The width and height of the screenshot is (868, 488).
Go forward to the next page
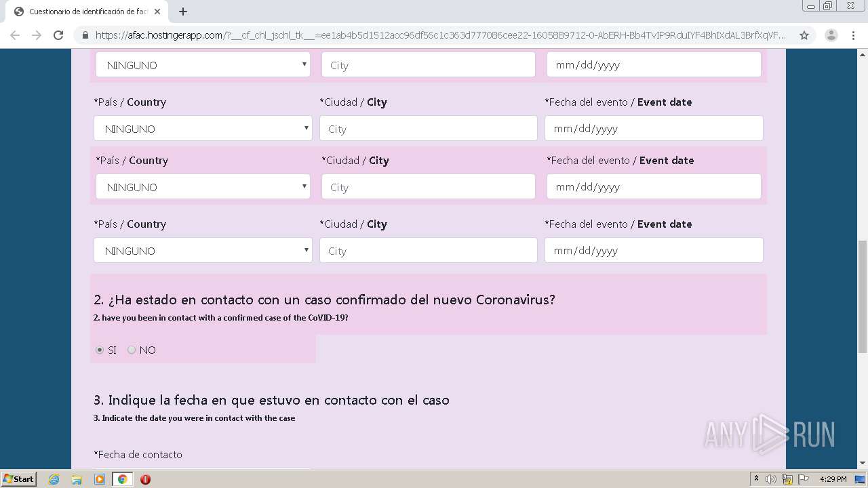pyautogui.click(x=37, y=35)
